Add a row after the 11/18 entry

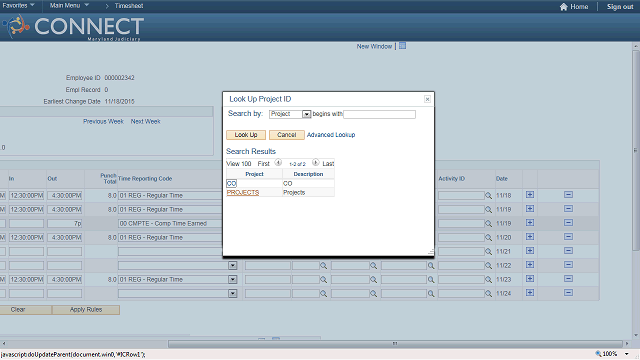[530, 195]
